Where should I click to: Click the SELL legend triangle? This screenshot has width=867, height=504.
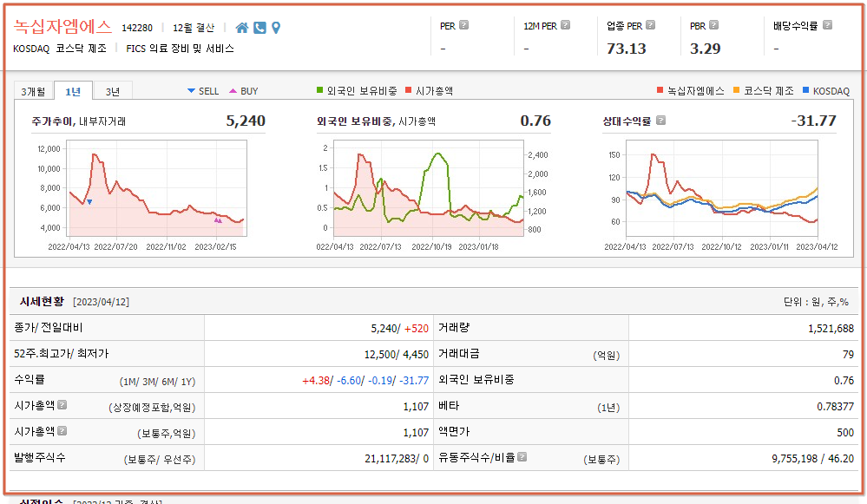click(191, 90)
